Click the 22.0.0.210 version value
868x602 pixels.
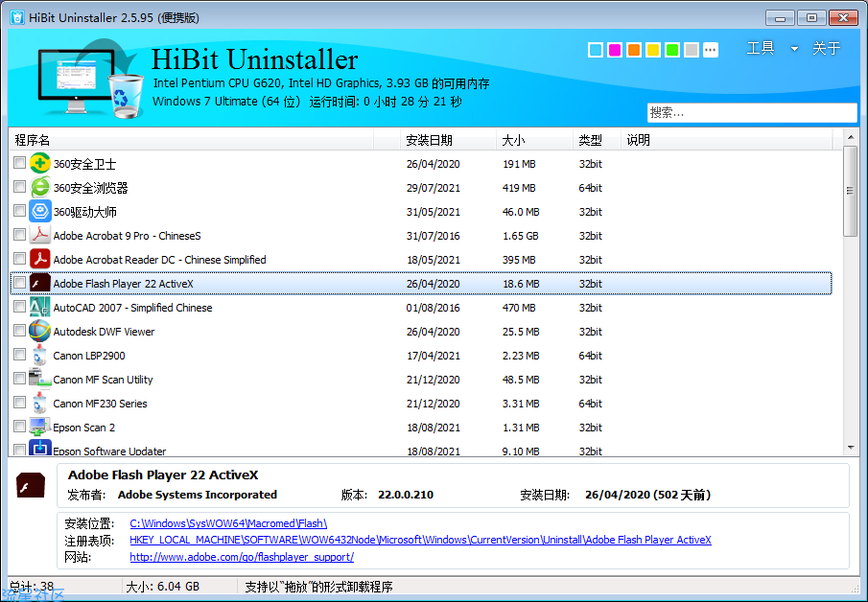click(x=406, y=495)
